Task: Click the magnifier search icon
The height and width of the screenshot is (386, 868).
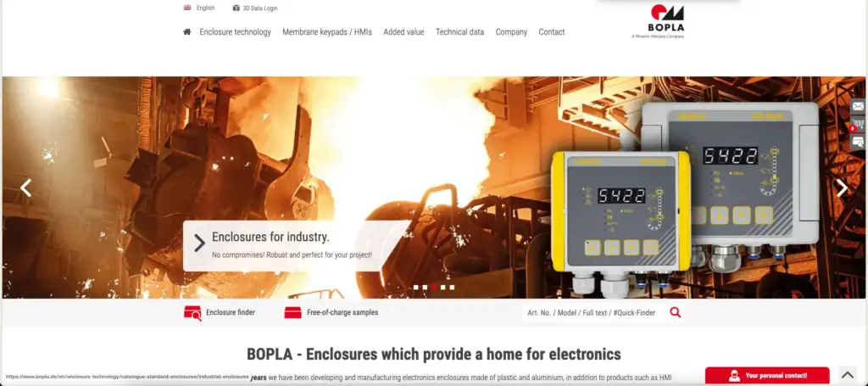Action: coord(676,312)
